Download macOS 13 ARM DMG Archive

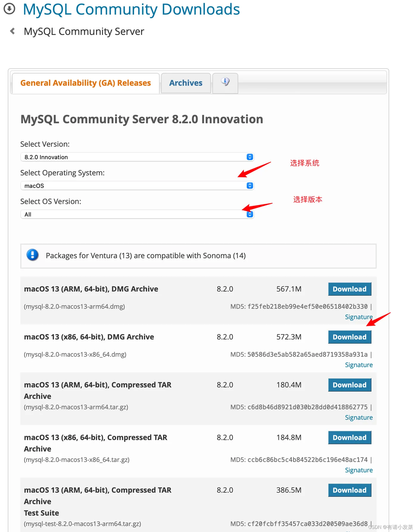(349, 289)
